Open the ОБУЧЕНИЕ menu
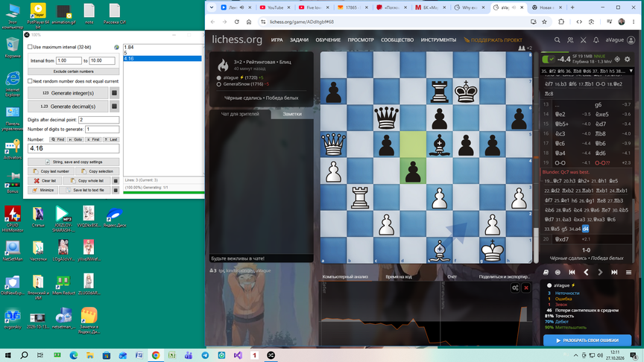This screenshot has width=644, height=362. (x=328, y=39)
